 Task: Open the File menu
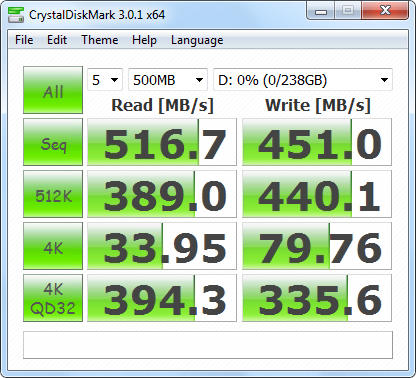(x=24, y=40)
